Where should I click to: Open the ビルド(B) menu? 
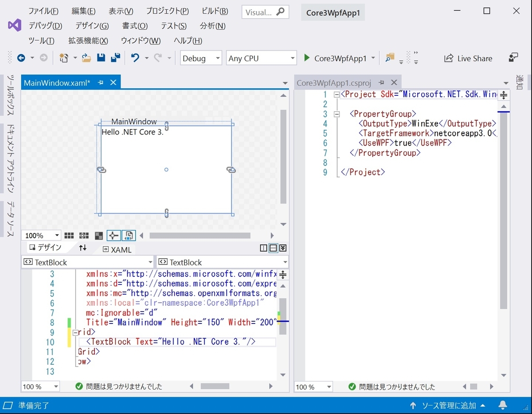(215, 11)
